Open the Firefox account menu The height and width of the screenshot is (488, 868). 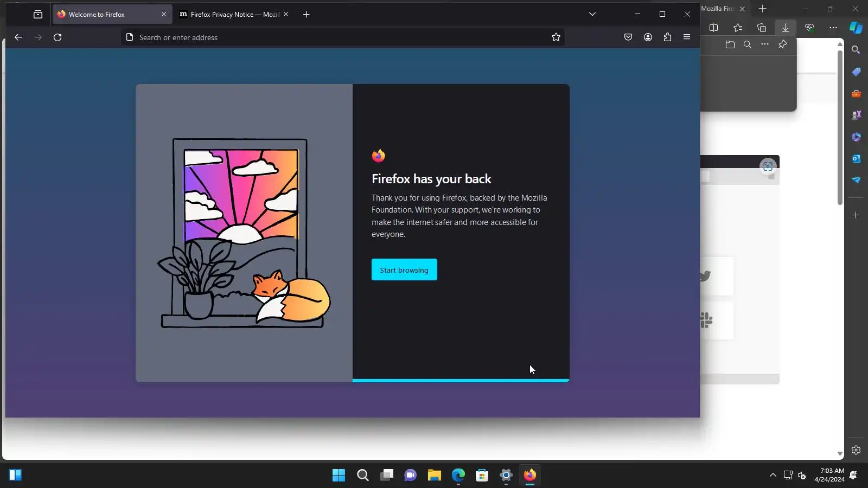tap(648, 37)
